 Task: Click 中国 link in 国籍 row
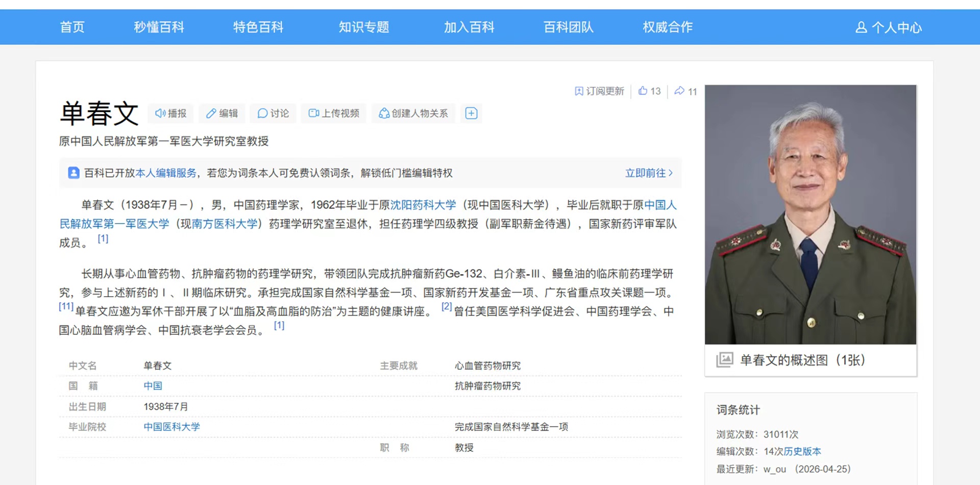(x=153, y=386)
